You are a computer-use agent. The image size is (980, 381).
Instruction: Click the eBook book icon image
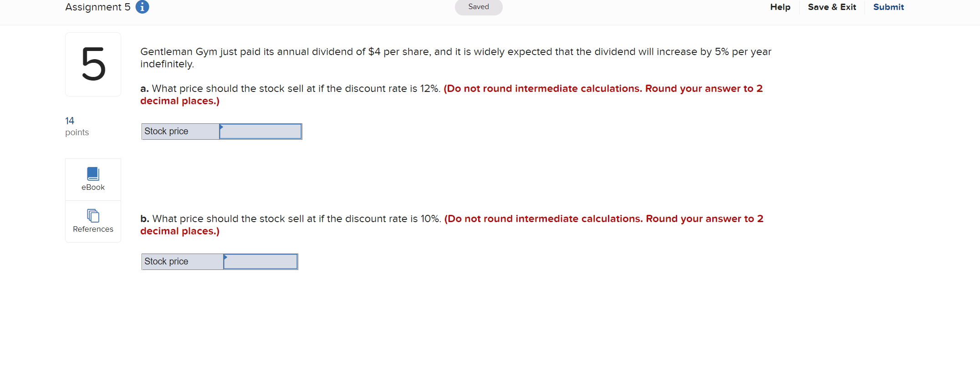[x=93, y=173]
